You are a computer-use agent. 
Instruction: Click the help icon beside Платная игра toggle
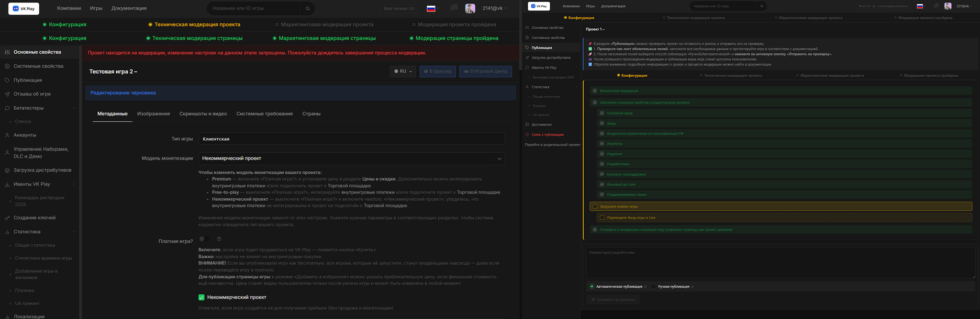pos(219,239)
